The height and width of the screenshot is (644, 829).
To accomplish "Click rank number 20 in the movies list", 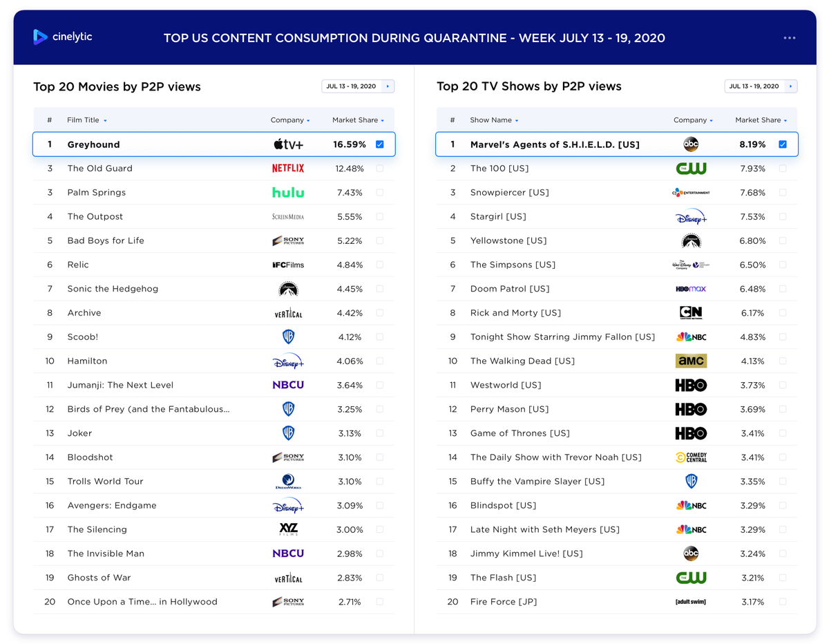I will (50, 602).
